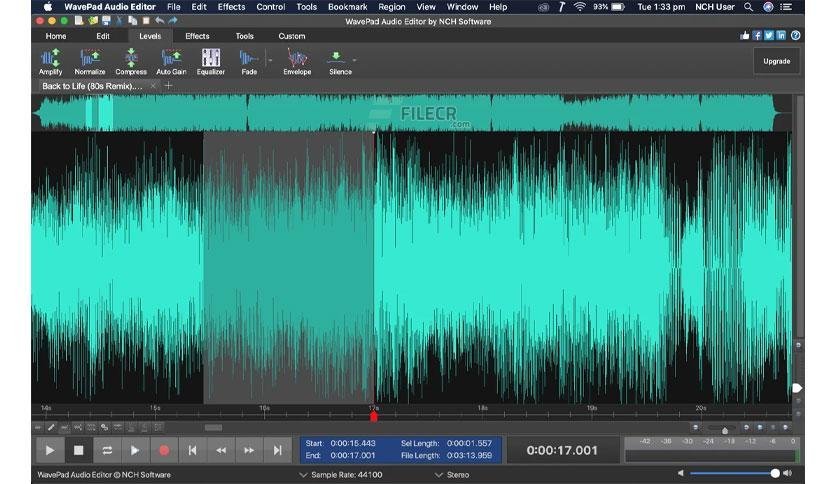Apply Normalize from the Levels toolbar
The width and height of the screenshot is (836, 484).
(x=89, y=59)
